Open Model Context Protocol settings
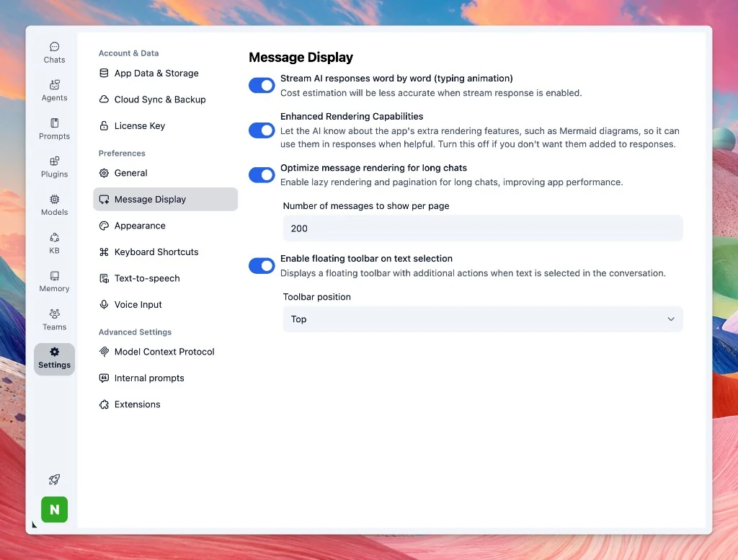This screenshot has height=560, width=738. point(165,352)
